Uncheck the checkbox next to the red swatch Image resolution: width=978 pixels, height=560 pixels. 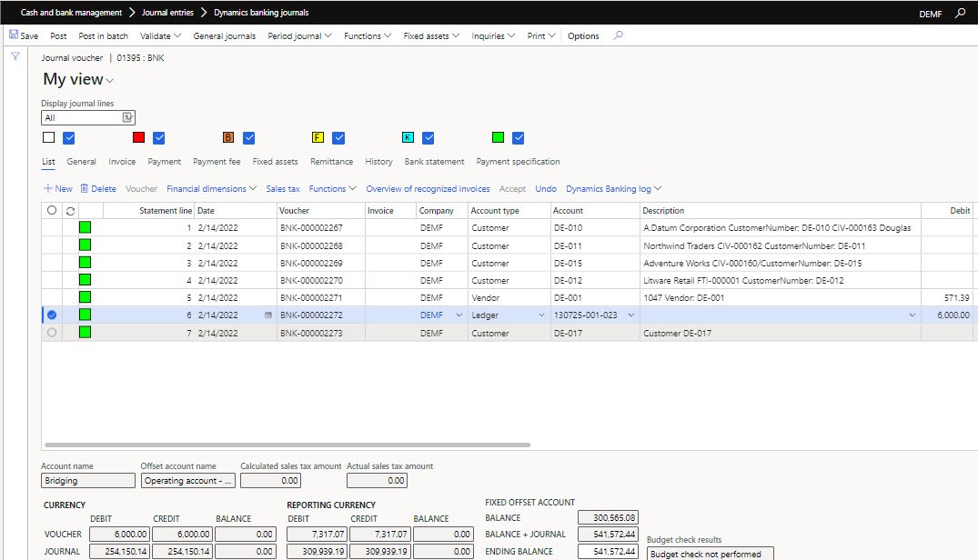pyautogui.click(x=159, y=138)
